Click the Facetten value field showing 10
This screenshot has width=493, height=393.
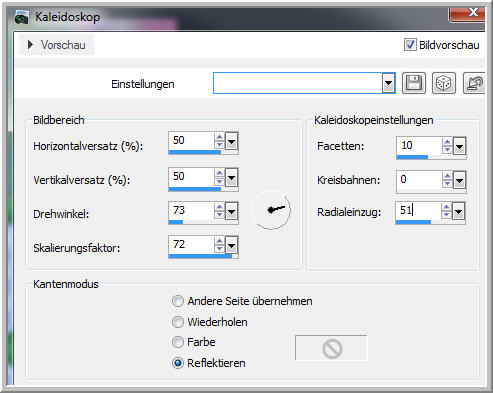point(419,146)
